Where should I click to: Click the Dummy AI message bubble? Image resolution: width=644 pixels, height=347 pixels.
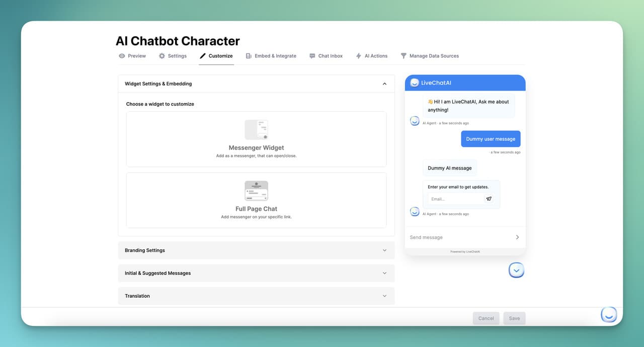click(450, 168)
